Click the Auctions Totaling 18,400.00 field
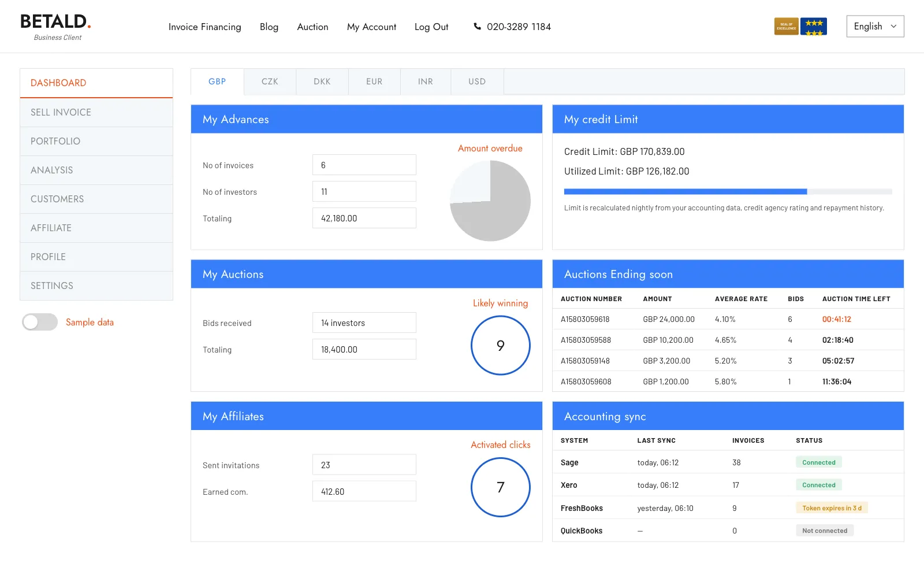The image size is (924, 578). pyautogui.click(x=364, y=349)
